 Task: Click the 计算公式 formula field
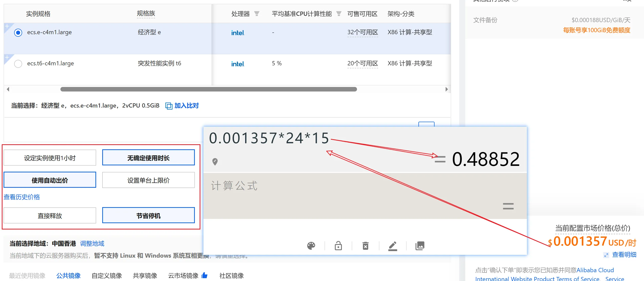click(365, 196)
